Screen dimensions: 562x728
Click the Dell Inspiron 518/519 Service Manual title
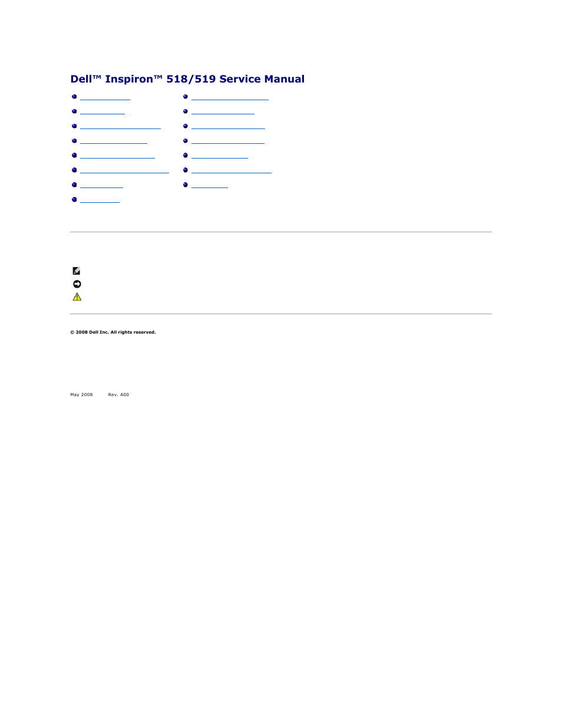[187, 79]
